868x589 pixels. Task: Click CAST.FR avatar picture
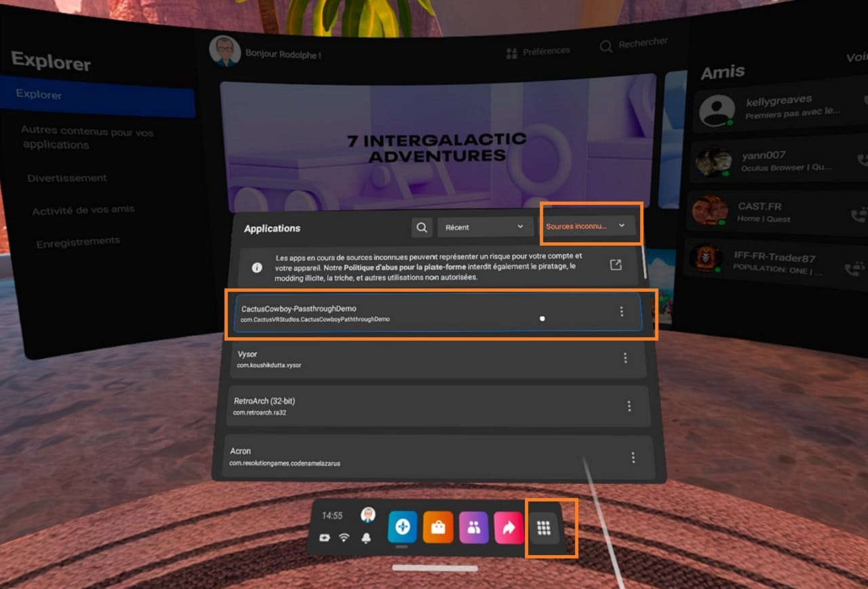point(710,211)
